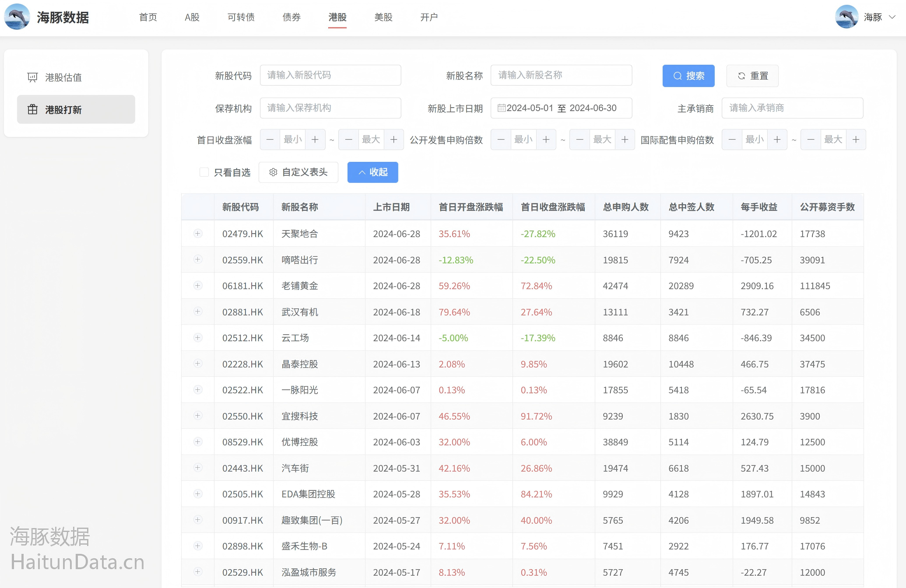Screen dimensions: 906x588
Task: Increase 国际配售申购倍数 minimum value
Action: pyautogui.click(x=777, y=140)
